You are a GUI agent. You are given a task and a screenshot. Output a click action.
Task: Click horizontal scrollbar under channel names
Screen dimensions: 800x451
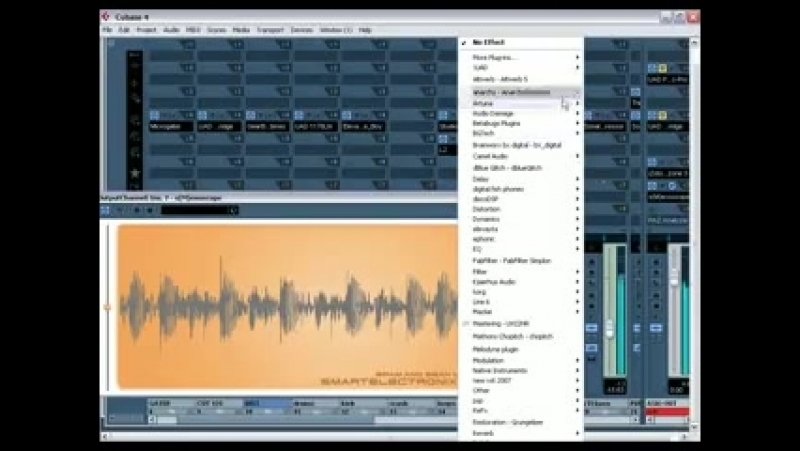click(x=391, y=420)
